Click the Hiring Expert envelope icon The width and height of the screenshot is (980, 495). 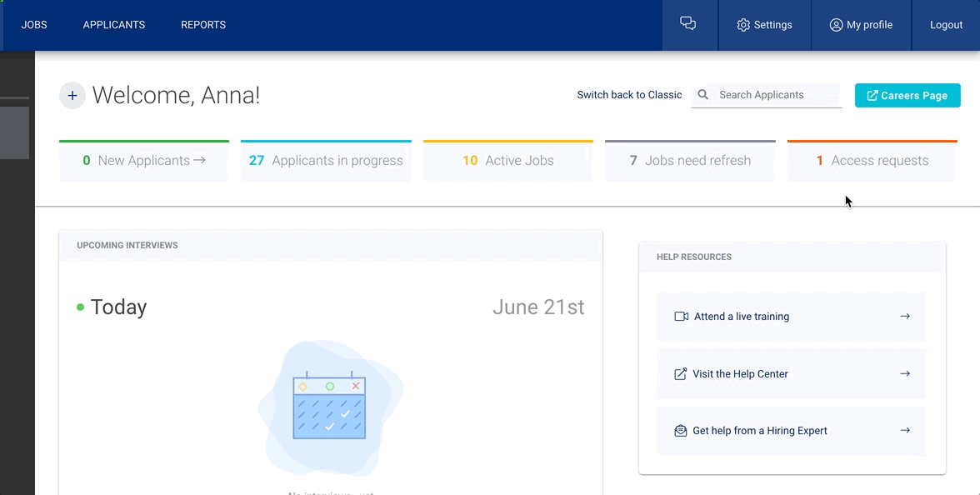click(x=680, y=431)
